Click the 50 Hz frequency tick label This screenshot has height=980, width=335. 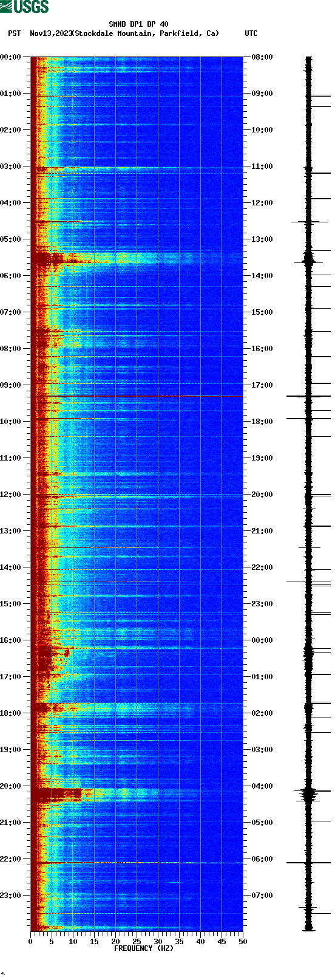click(243, 942)
